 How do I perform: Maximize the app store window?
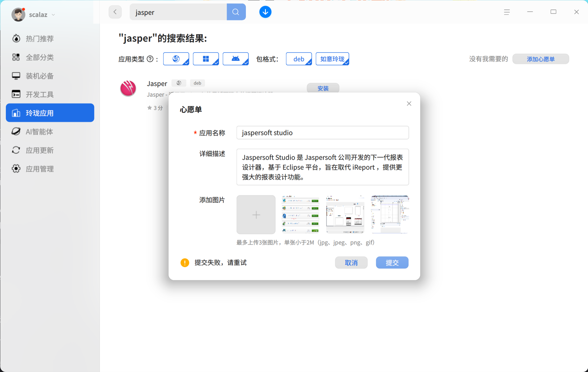point(553,12)
